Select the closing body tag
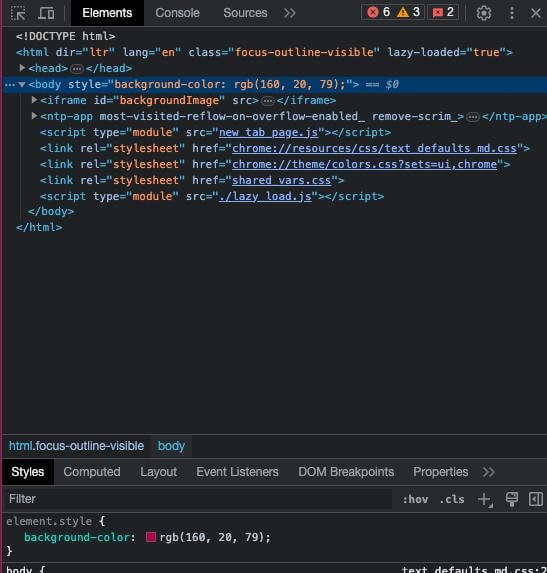This screenshot has width=547, height=573. point(51,212)
